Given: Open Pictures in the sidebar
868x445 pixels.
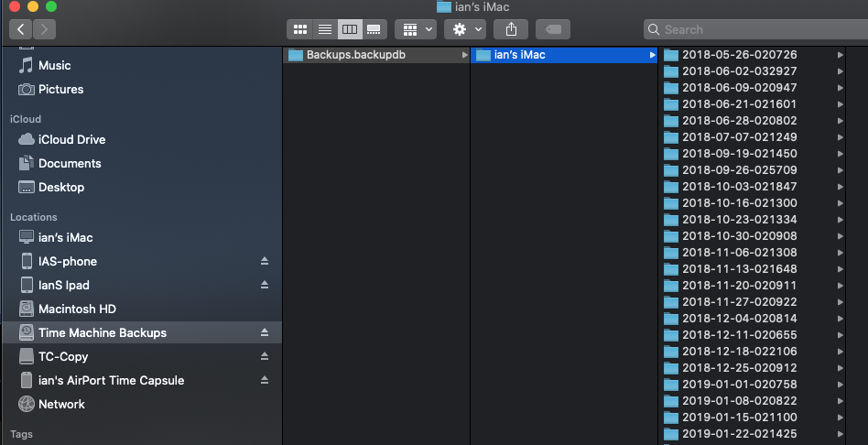Looking at the screenshot, I should click(142, 89).
